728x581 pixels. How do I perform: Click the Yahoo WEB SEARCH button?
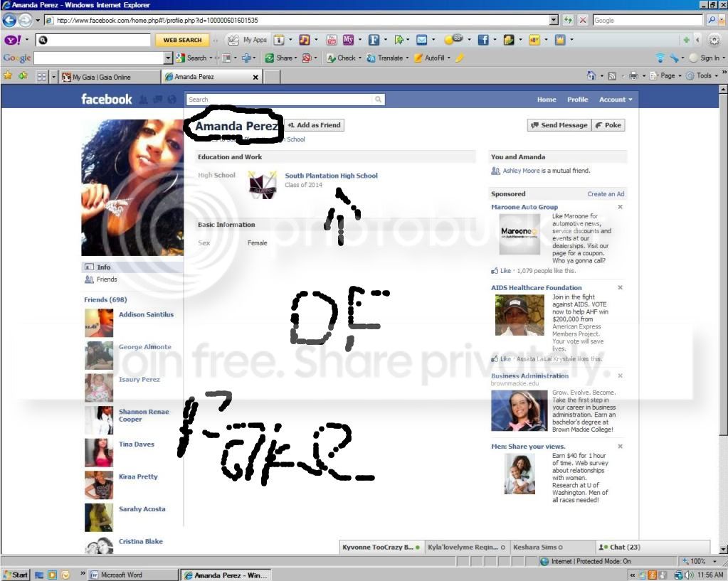(x=182, y=40)
